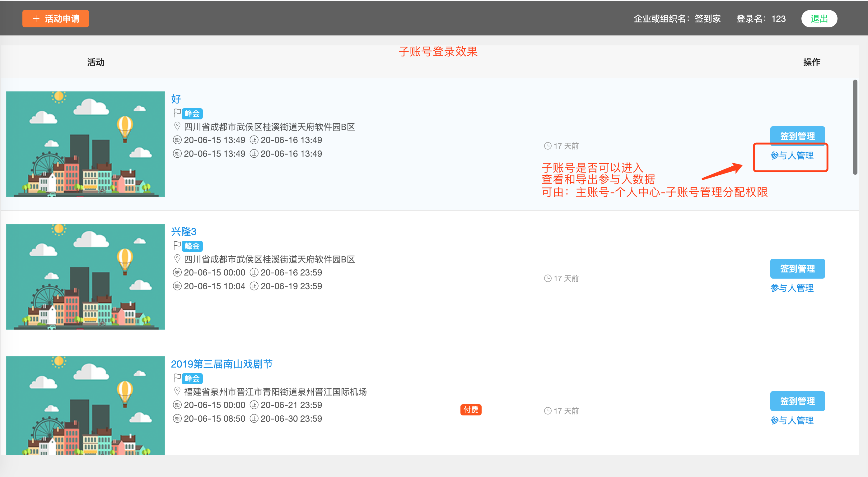Click the 止 icon before 20-06-30 23:59
The height and width of the screenshot is (477, 868).
254,419
